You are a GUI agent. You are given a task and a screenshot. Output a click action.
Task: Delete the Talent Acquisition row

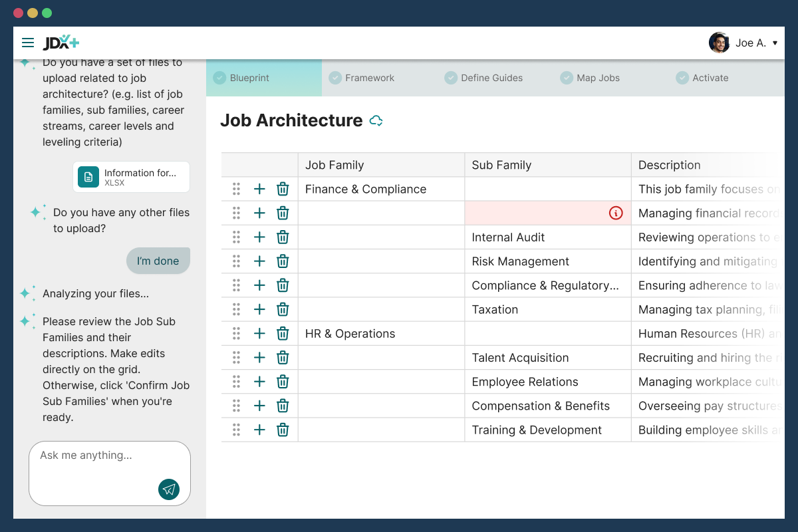(283, 358)
